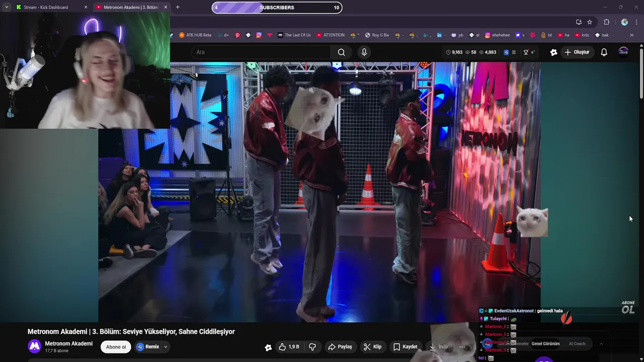Open the tab search dropdown arrow
Screen dimensions: 644x362
click(x=7, y=8)
